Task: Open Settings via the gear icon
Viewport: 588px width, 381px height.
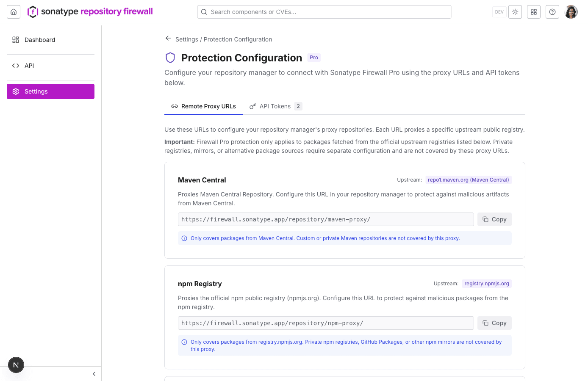Action: click(x=36, y=91)
